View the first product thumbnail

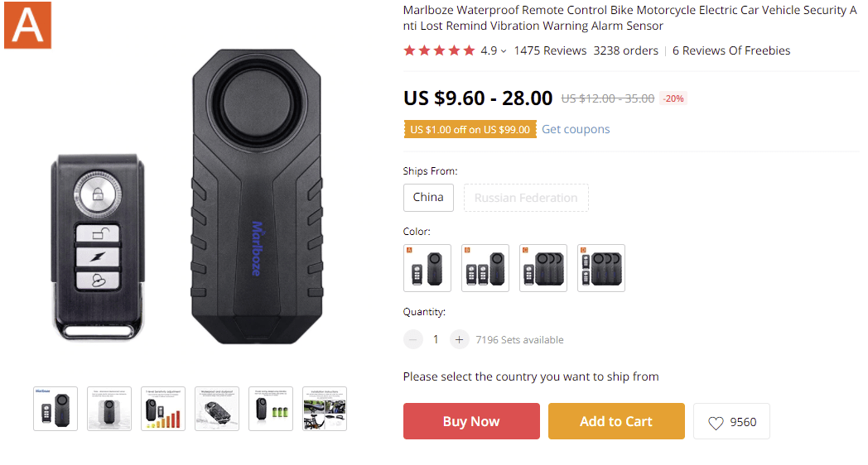tap(55, 409)
